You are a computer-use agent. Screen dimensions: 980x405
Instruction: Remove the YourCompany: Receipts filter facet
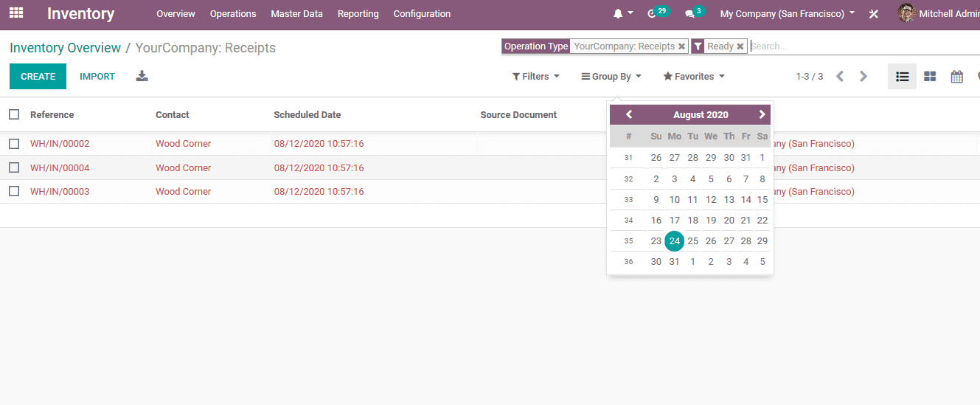[681, 46]
